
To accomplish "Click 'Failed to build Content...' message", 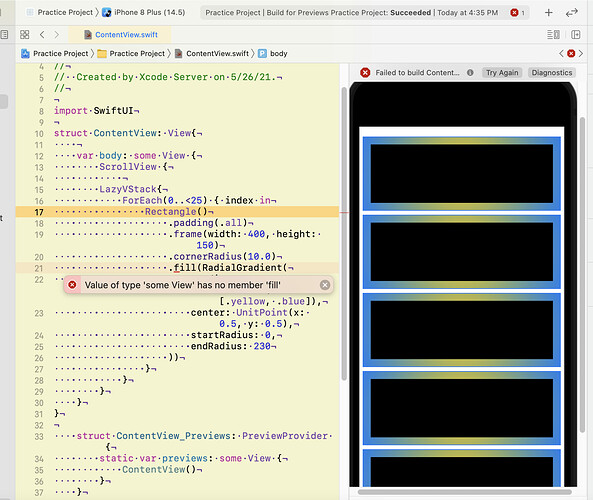I will tap(417, 73).
